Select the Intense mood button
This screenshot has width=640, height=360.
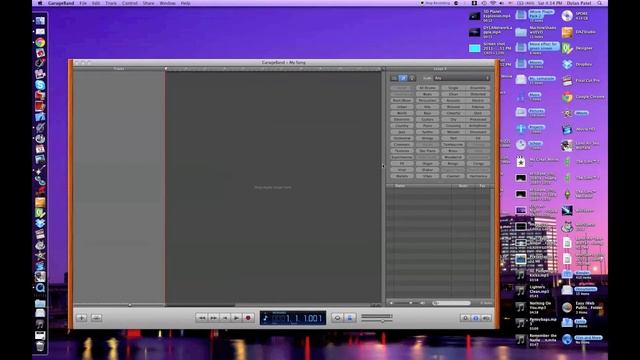point(478,107)
